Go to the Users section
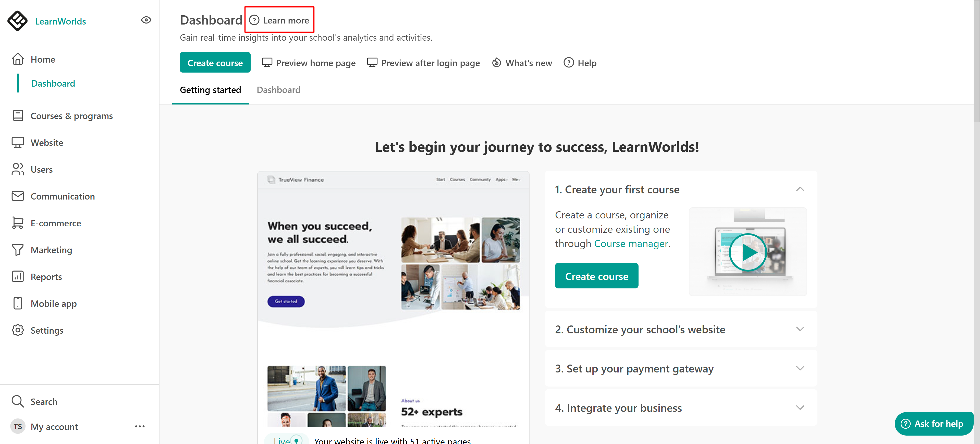The height and width of the screenshot is (444, 980). [41, 169]
